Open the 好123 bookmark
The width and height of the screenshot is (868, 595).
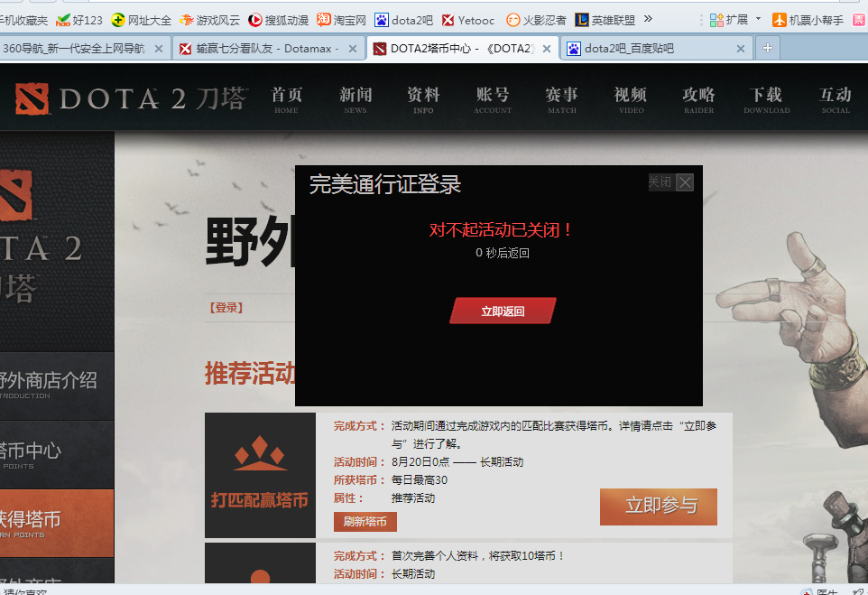tap(79, 21)
